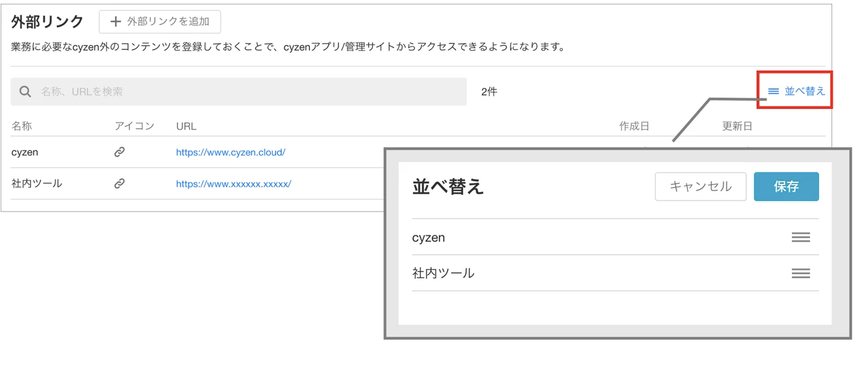
Task: Click the 外部リンク page heading
Action: point(47,22)
